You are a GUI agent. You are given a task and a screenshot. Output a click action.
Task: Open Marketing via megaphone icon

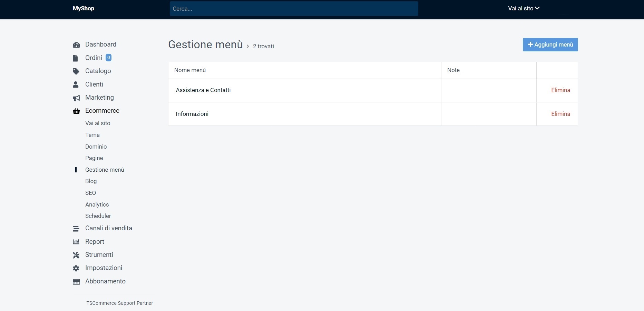[76, 98]
